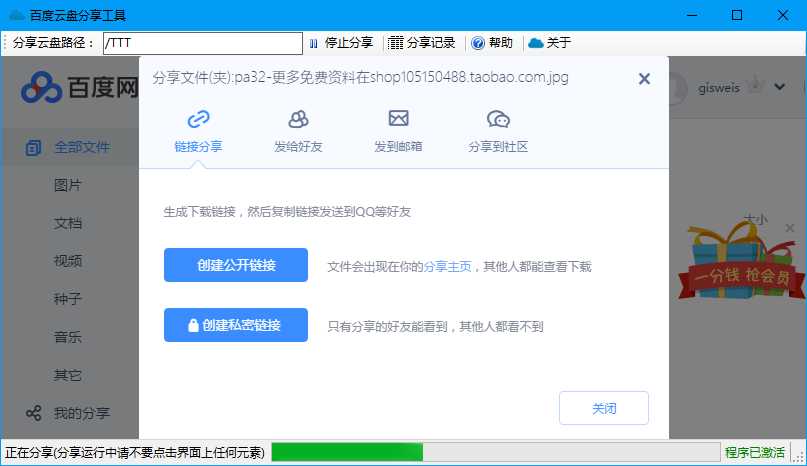Select the 链接分享 chain link icon
The image size is (807, 466).
point(198,119)
